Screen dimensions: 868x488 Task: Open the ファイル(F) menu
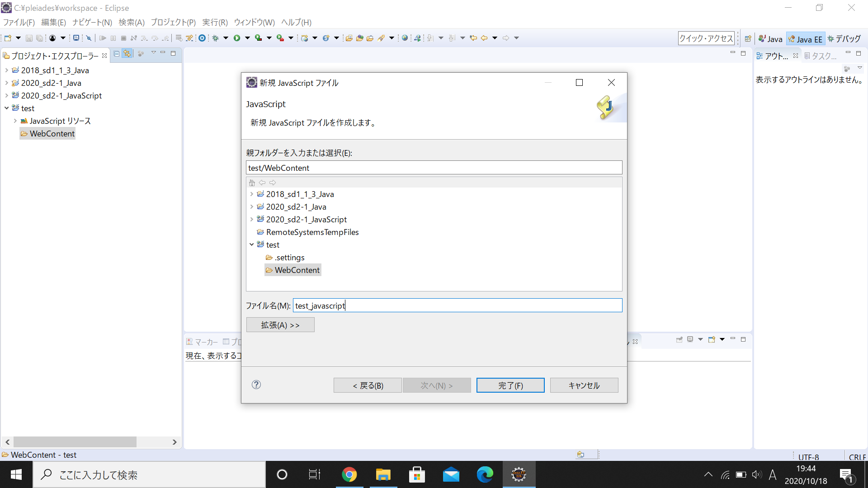tap(19, 22)
